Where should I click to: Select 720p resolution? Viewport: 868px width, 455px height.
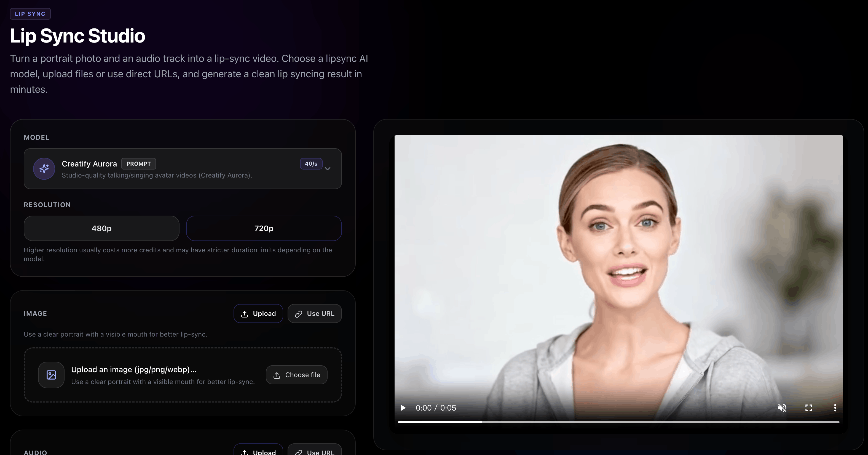264,228
